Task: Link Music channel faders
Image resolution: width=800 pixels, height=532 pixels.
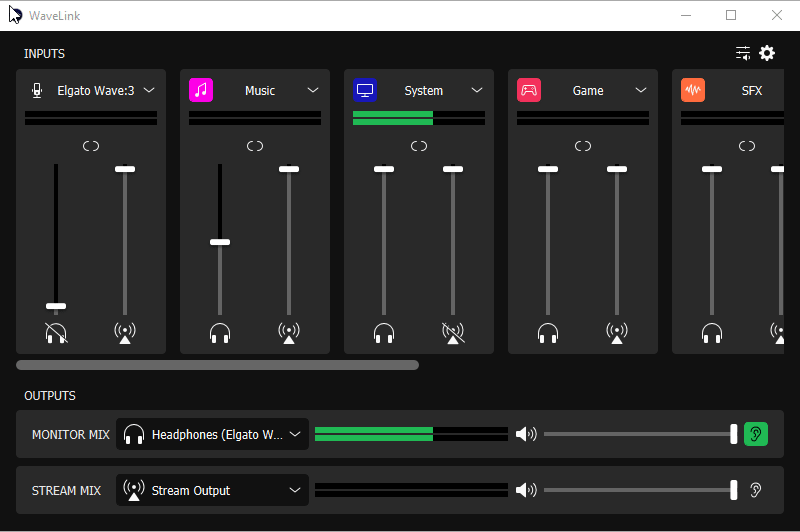Action: pyautogui.click(x=255, y=146)
